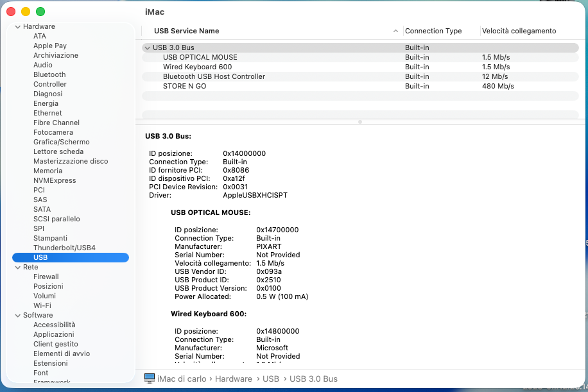This screenshot has width=588, height=392.
Task: Select Posizioni under Rete
Action: [x=48, y=286]
